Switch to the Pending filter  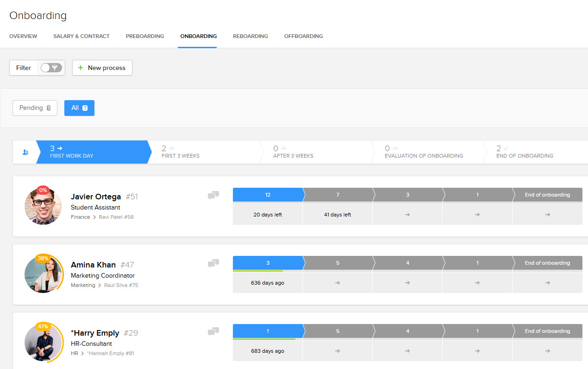[35, 108]
